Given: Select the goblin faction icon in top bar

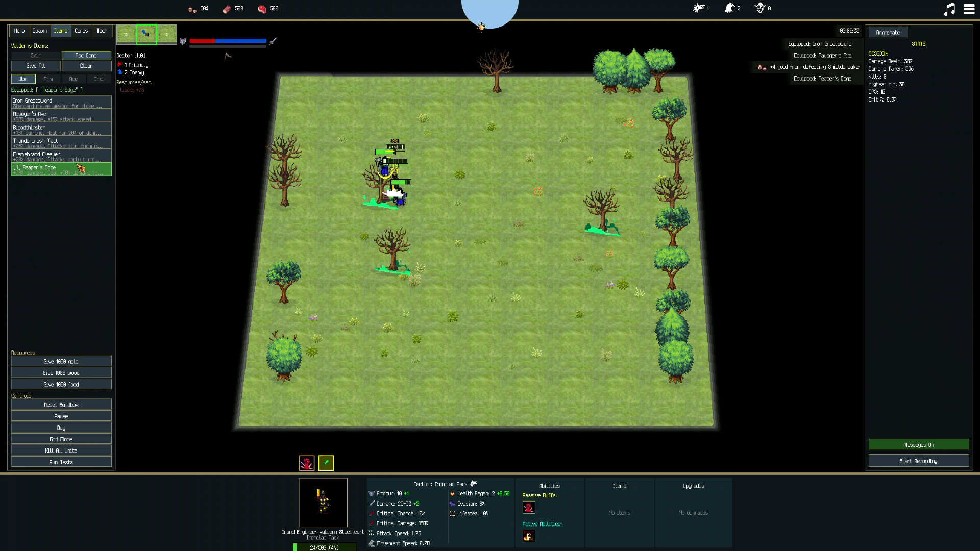Looking at the screenshot, I should pyautogui.click(x=760, y=8).
